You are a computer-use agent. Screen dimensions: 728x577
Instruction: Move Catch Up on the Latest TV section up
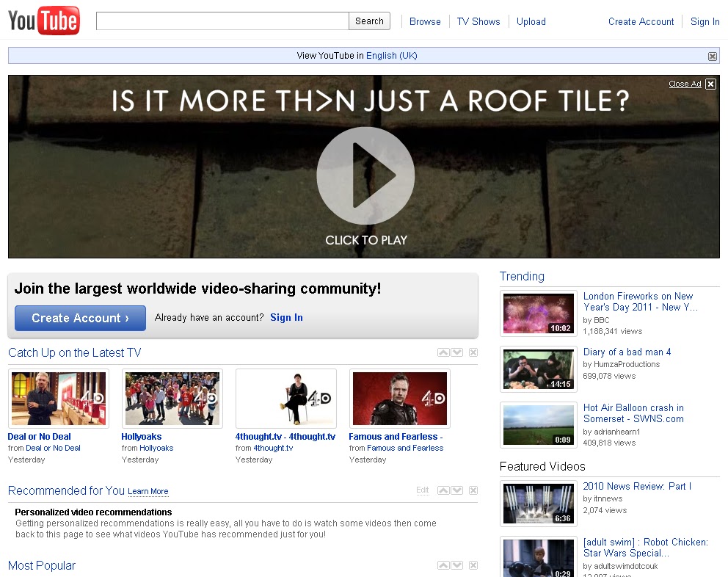click(443, 352)
